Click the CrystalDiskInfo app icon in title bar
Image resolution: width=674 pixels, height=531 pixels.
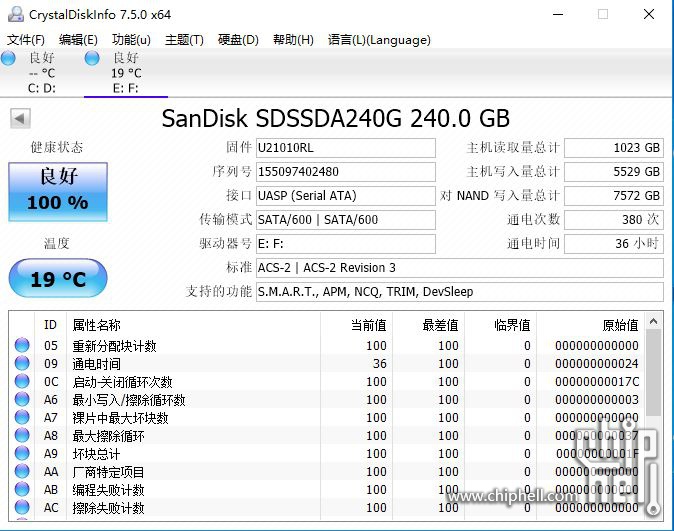click(15, 14)
